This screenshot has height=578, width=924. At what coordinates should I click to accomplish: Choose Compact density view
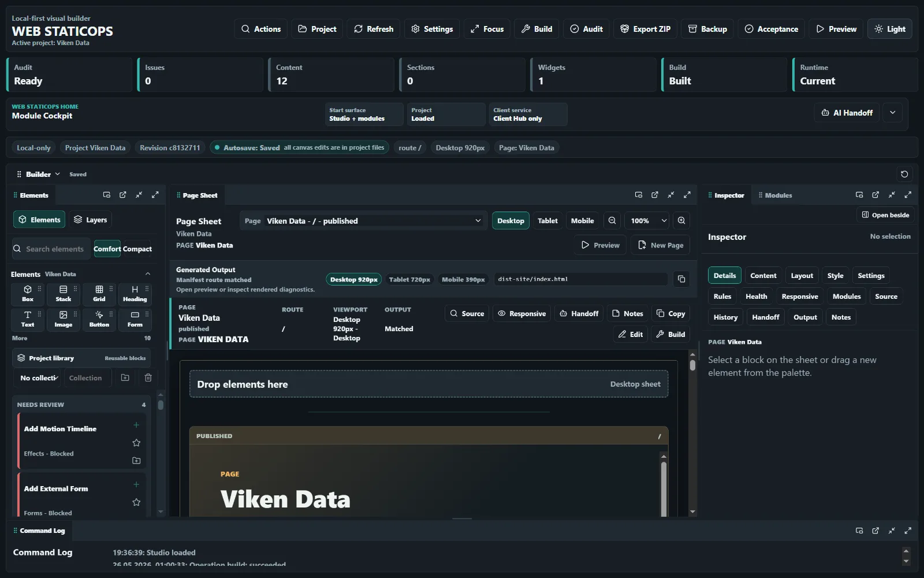tap(137, 249)
